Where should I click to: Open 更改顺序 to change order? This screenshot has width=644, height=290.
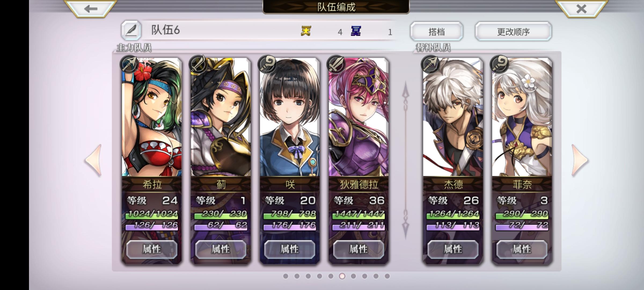(513, 31)
